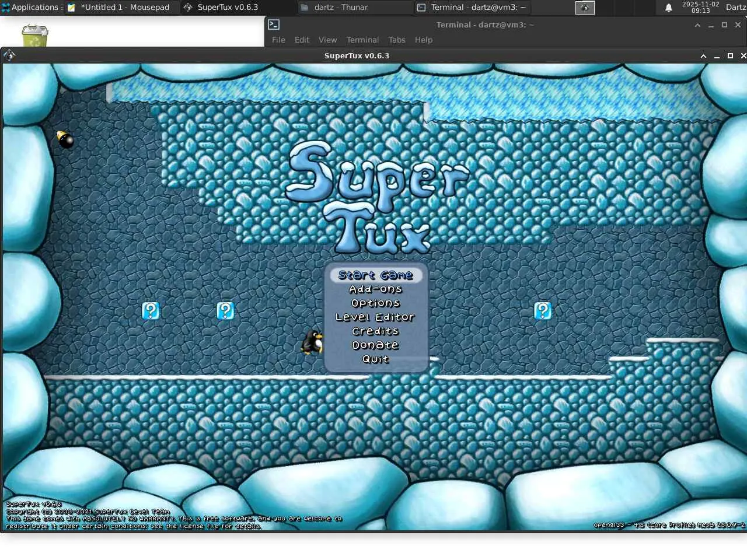Close the SuperTux window

743,56
